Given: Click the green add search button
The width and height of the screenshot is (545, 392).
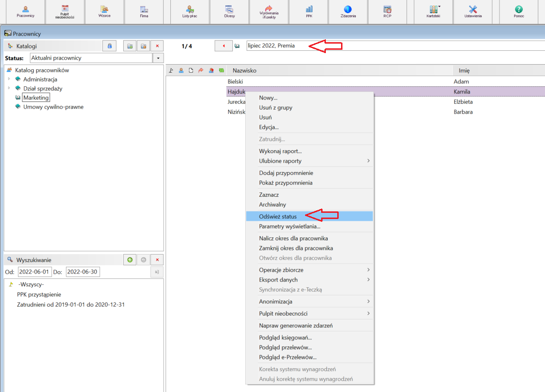Looking at the screenshot, I should [130, 260].
